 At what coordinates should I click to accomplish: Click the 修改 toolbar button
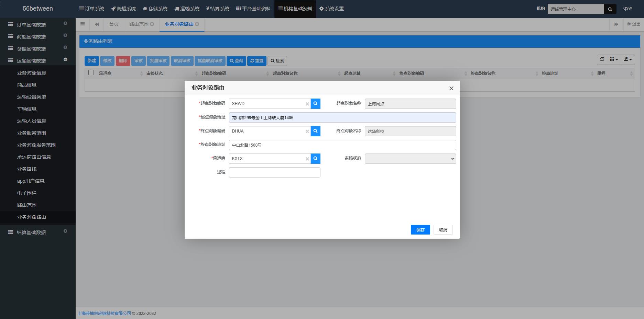(107, 61)
